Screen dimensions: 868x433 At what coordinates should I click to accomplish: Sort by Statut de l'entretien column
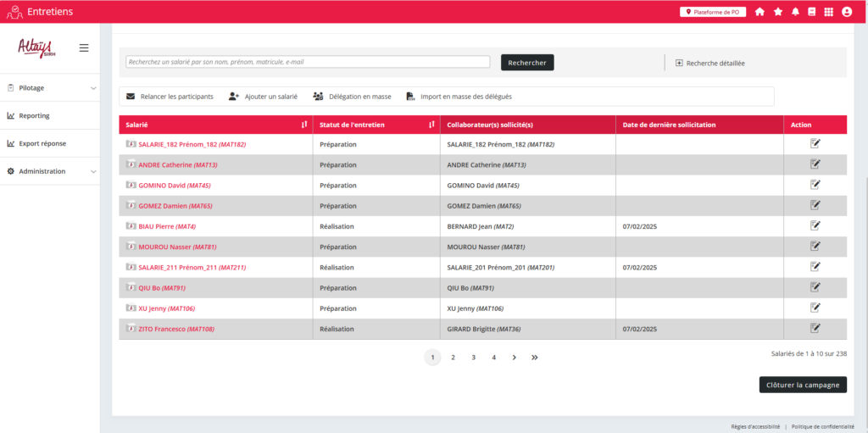point(431,125)
